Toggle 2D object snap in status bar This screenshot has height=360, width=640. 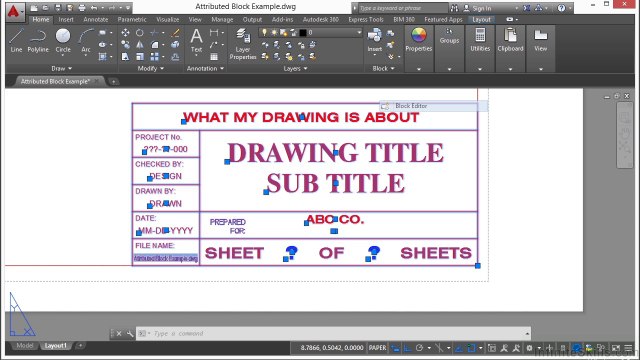472,348
